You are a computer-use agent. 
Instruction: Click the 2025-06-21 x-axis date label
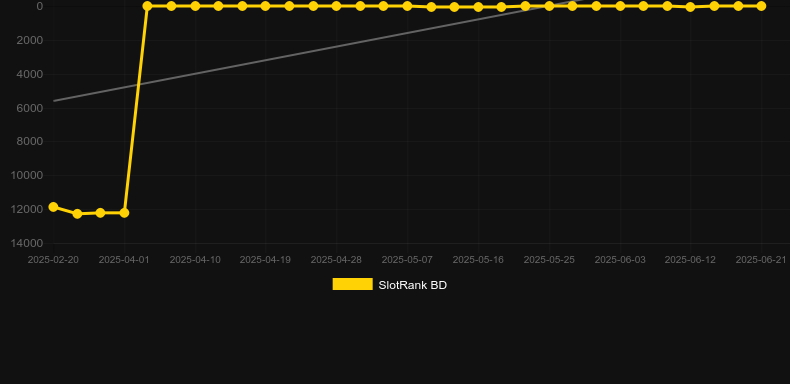tap(761, 260)
